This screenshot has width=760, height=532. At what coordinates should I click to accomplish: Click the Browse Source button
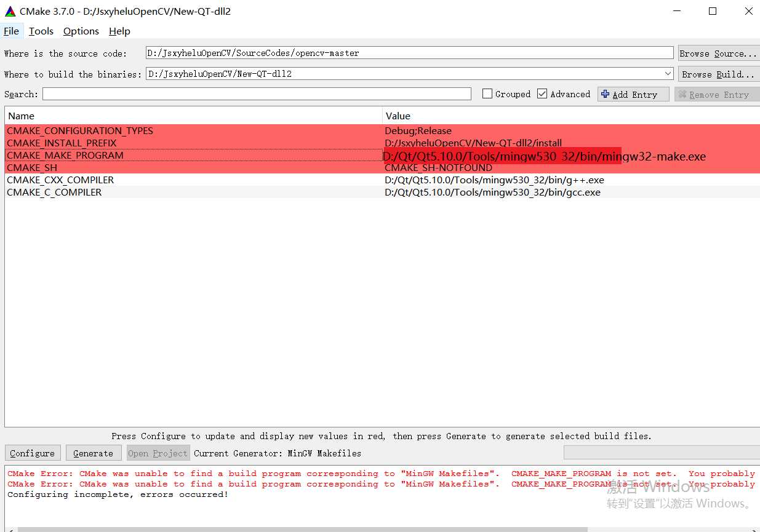pos(718,54)
